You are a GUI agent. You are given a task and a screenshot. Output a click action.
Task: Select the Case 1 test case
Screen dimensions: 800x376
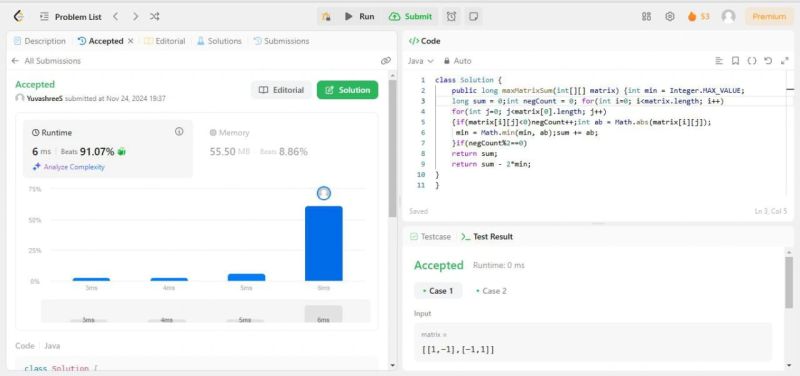coord(438,291)
